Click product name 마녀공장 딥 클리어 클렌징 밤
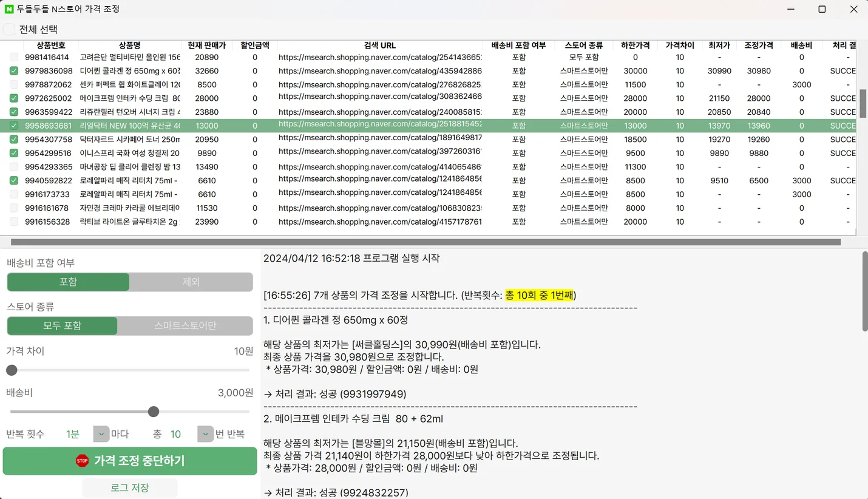 click(130, 167)
